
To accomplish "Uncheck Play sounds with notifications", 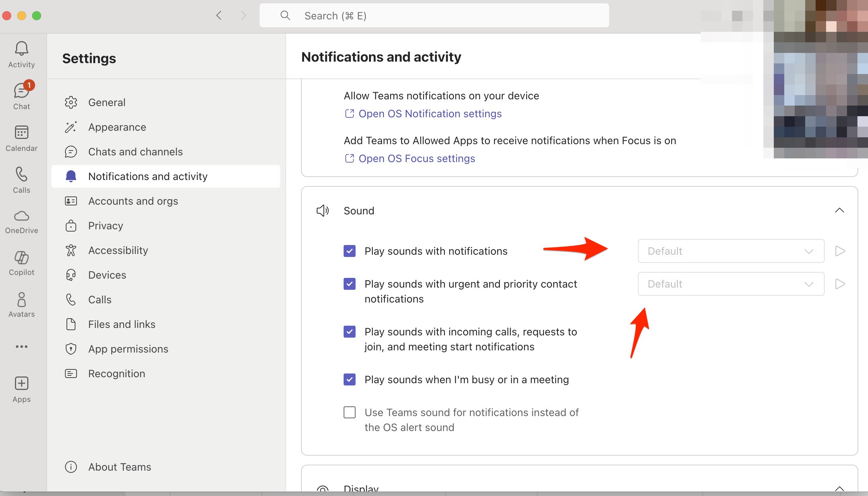I will pyautogui.click(x=350, y=251).
